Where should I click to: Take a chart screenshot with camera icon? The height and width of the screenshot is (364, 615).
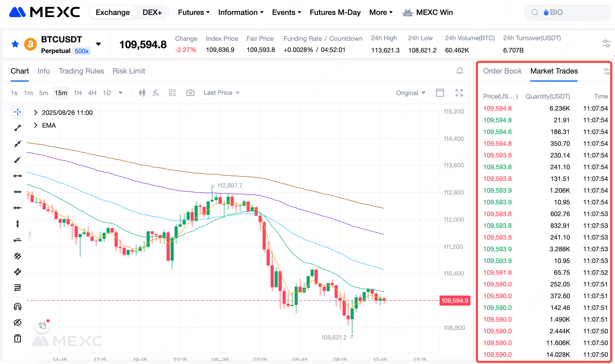(190, 93)
